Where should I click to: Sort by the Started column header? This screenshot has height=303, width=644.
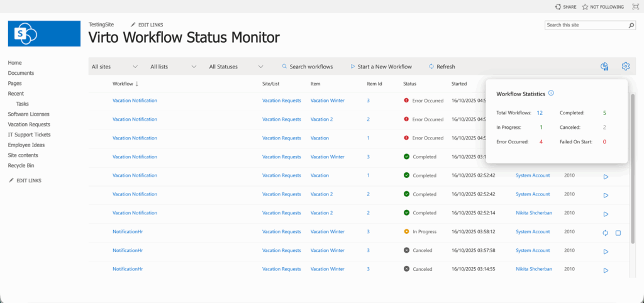458,84
